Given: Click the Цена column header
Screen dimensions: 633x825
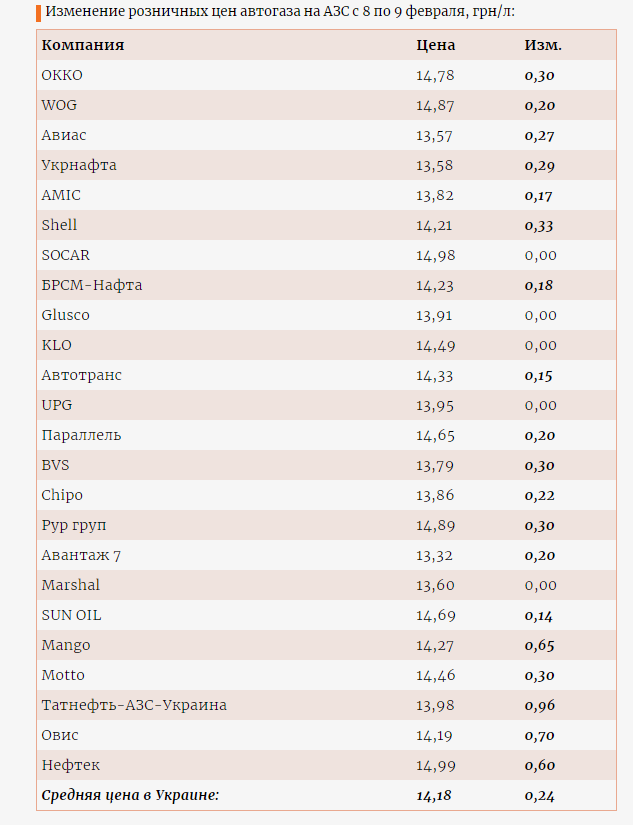Looking at the screenshot, I should pyautogui.click(x=435, y=45).
